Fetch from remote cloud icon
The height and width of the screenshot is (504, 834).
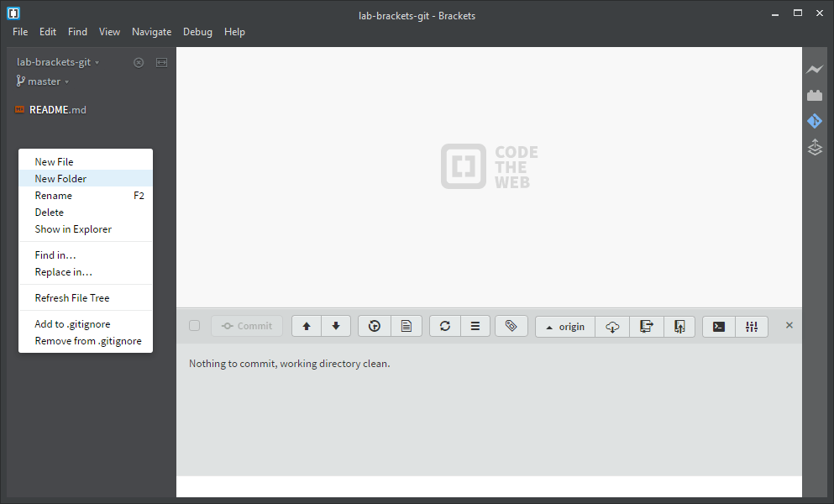click(612, 326)
